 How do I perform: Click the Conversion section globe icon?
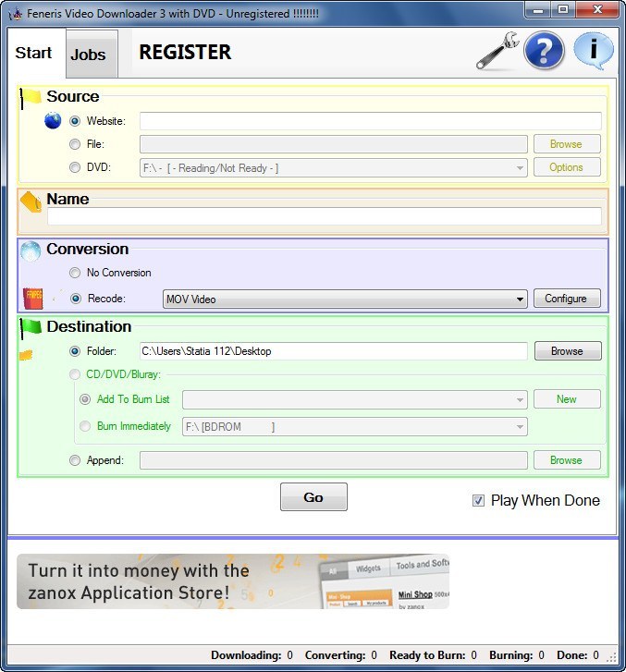(x=31, y=250)
